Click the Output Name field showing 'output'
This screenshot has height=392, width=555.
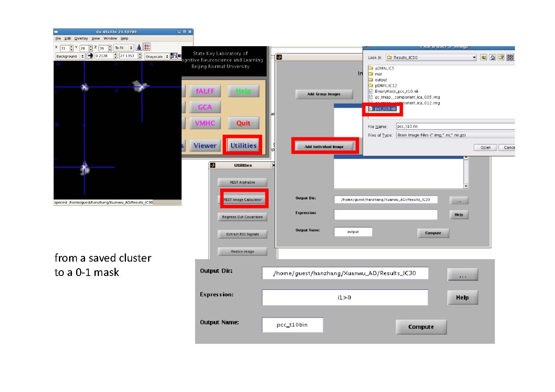(353, 232)
